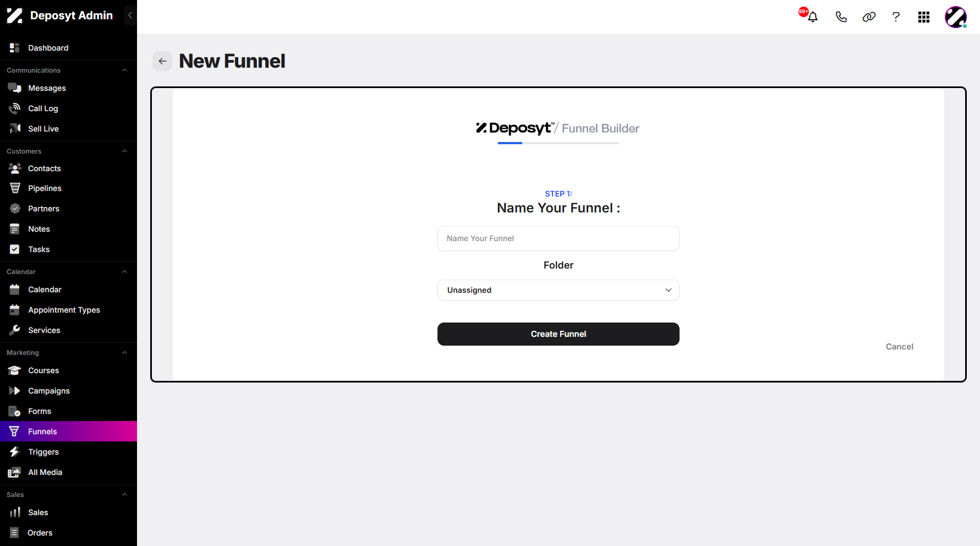980x546 pixels.
Task: Click the Dashboard icon
Action: tap(15, 48)
